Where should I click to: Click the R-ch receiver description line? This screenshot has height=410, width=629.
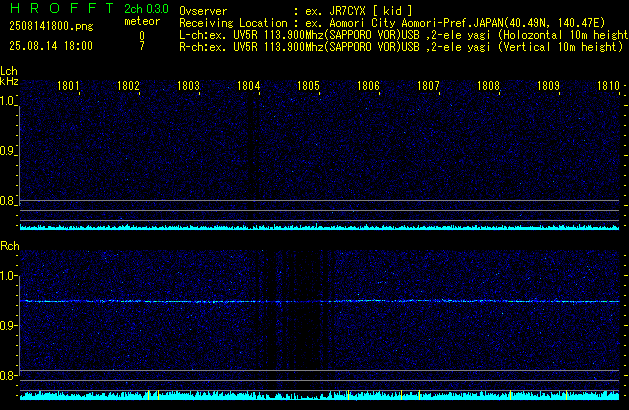pos(401,47)
